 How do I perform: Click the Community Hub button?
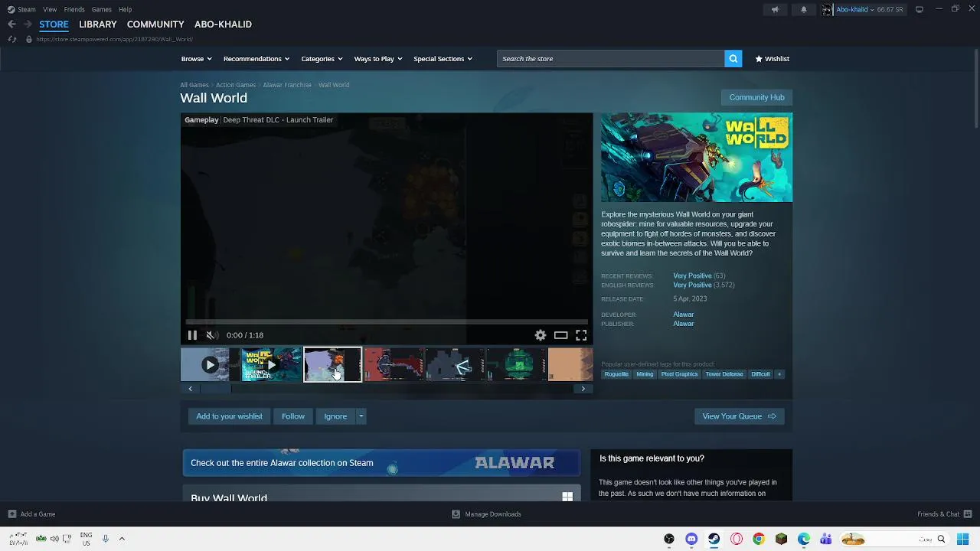[x=756, y=97]
